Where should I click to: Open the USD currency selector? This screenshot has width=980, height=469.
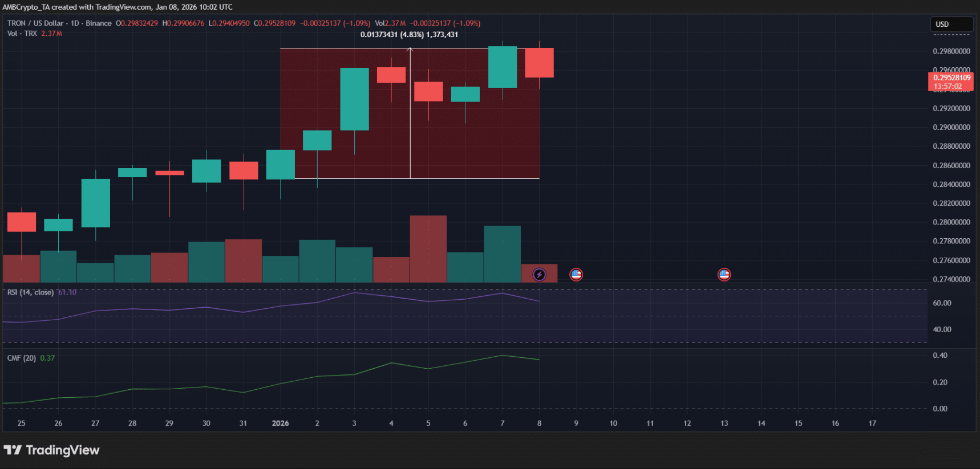951,24
